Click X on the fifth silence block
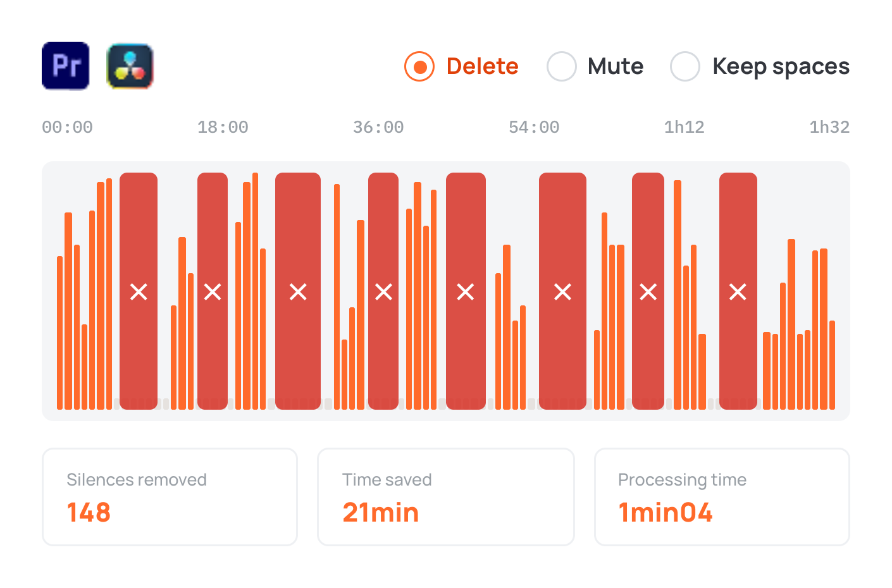Viewport: 892px width, 588px height. (x=466, y=291)
